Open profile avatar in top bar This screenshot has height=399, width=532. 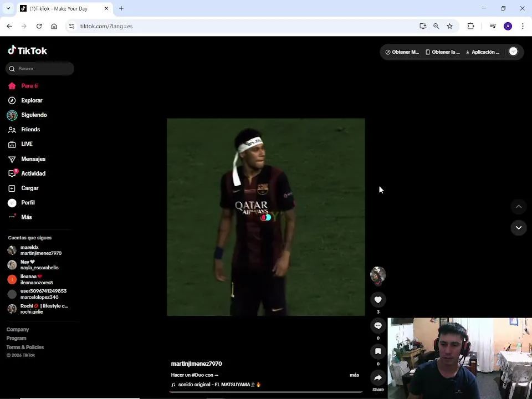coord(513,52)
